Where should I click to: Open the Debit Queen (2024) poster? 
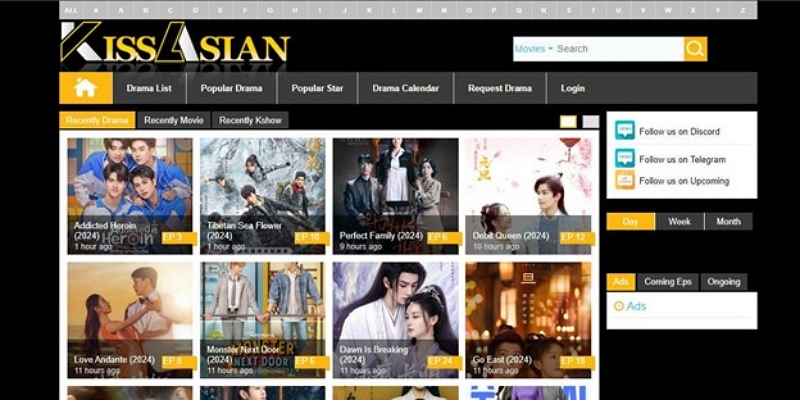(528, 196)
